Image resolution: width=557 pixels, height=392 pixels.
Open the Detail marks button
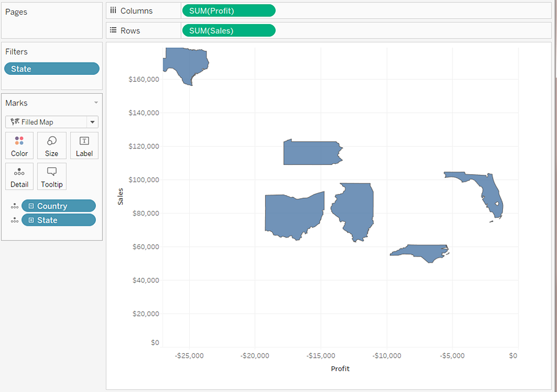[19, 176]
